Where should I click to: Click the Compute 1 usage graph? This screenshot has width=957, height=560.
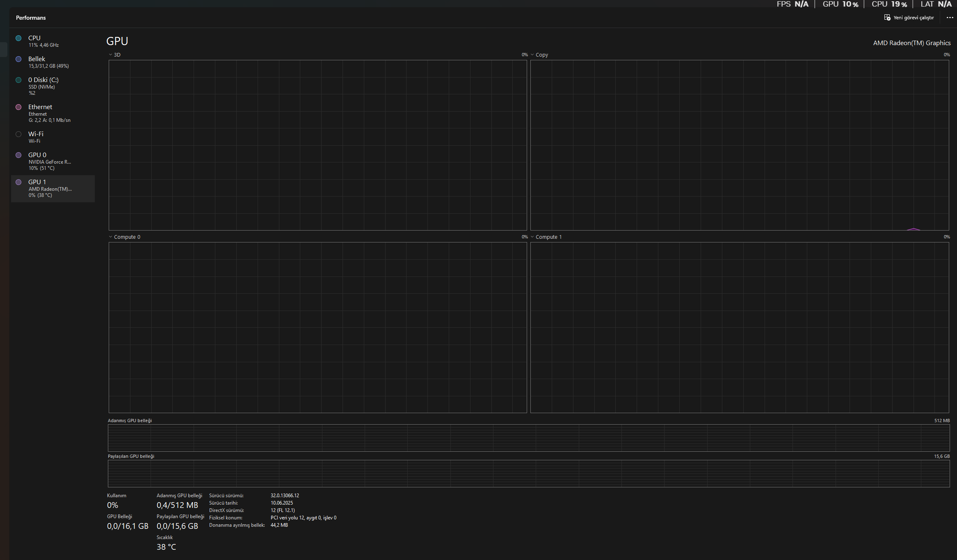point(740,327)
